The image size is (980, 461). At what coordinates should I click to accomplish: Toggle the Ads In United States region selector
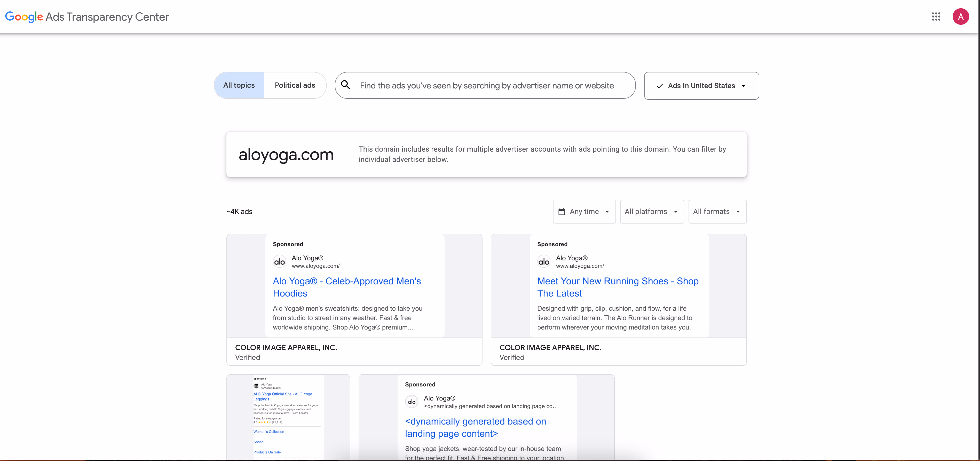[701, 86]
